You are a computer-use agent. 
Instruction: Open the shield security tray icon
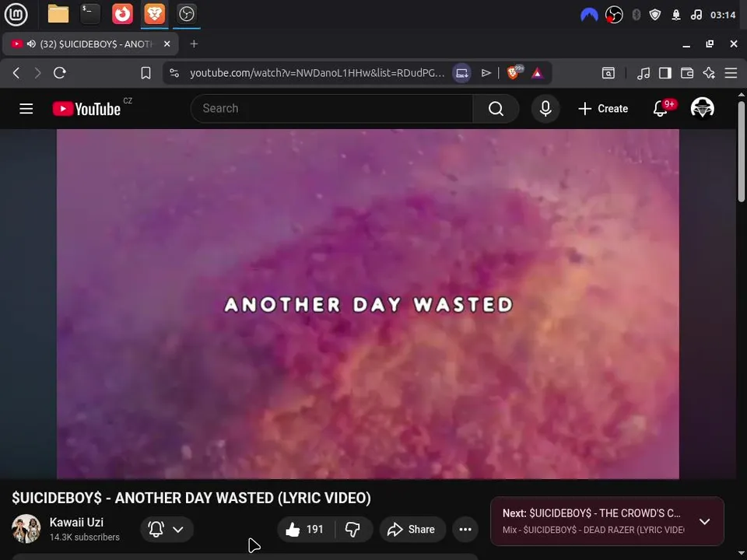pos(655,16)
